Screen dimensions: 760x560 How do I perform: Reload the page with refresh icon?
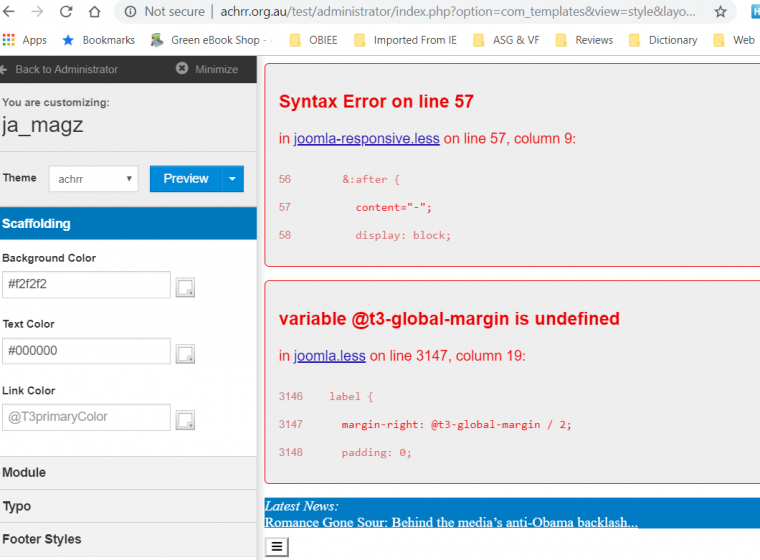[66, 12]
